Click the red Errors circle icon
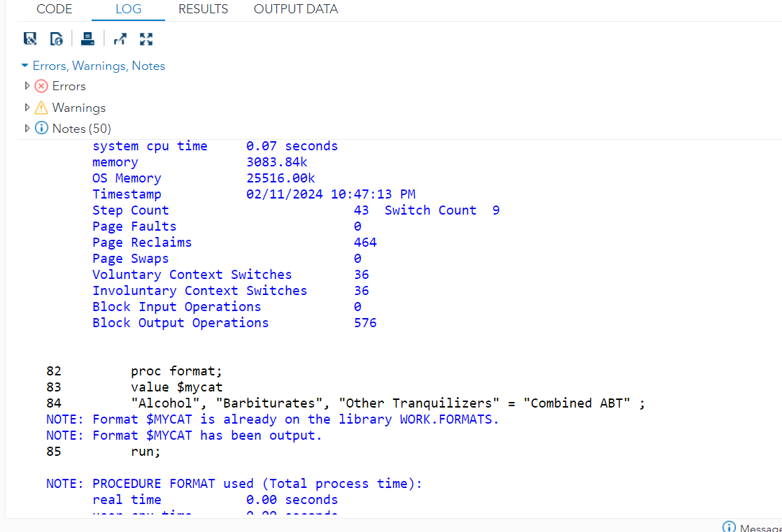Image resolution: width=782 pixels, height=532 pixels. (41, 86)
